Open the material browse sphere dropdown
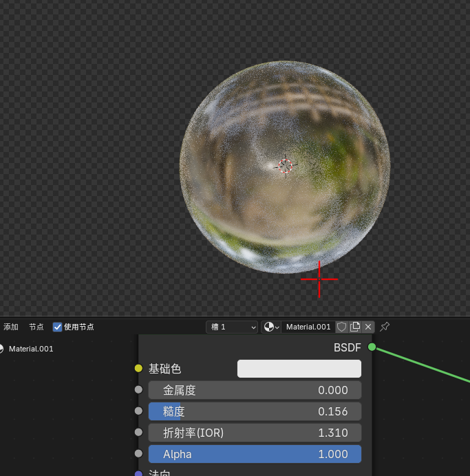Viewport: 470px width, 476px height. (271, 327)
